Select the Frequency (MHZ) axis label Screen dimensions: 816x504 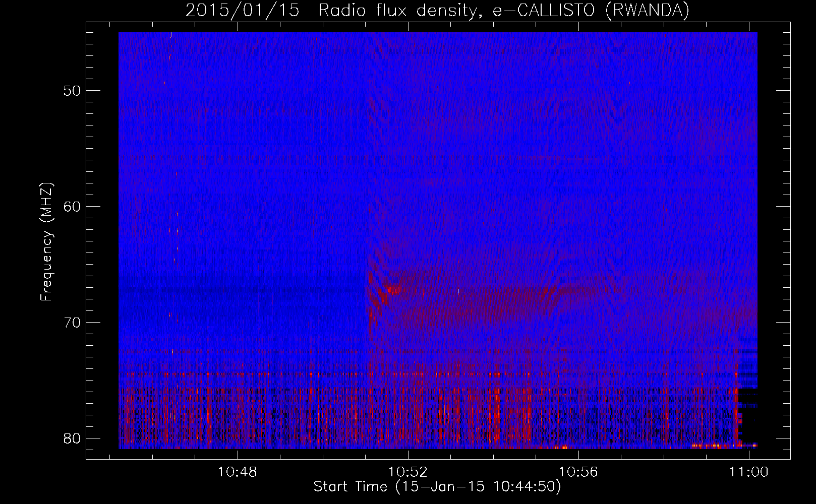tap(46, 242)
